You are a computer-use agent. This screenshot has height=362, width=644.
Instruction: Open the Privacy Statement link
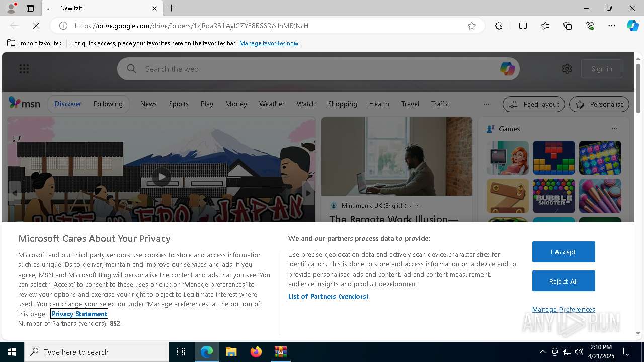pyautogui.click(x=79, y=314)
